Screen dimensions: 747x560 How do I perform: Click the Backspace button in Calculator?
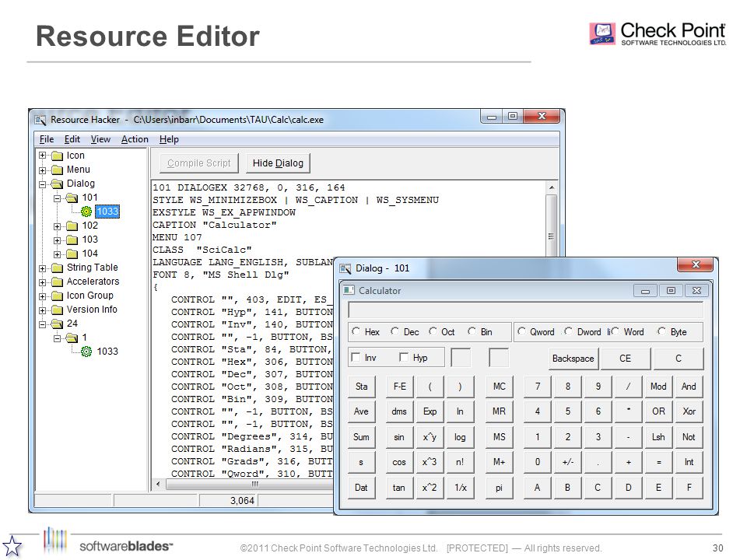click(573, 359)
